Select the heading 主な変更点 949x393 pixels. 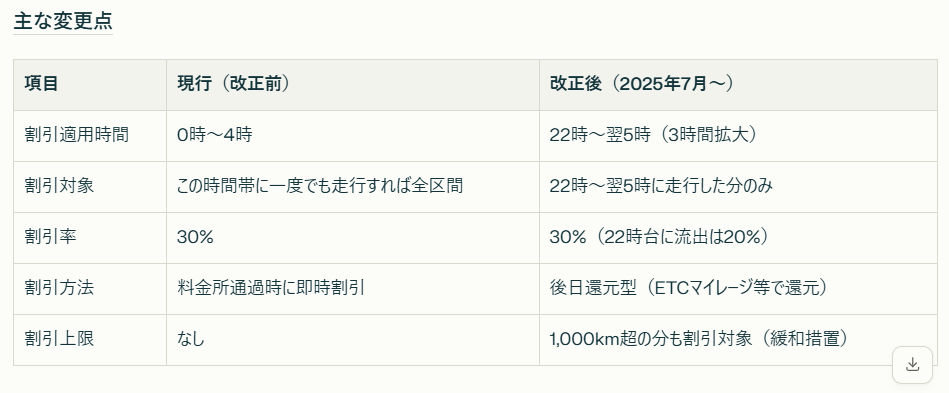[x=63, y=21]
